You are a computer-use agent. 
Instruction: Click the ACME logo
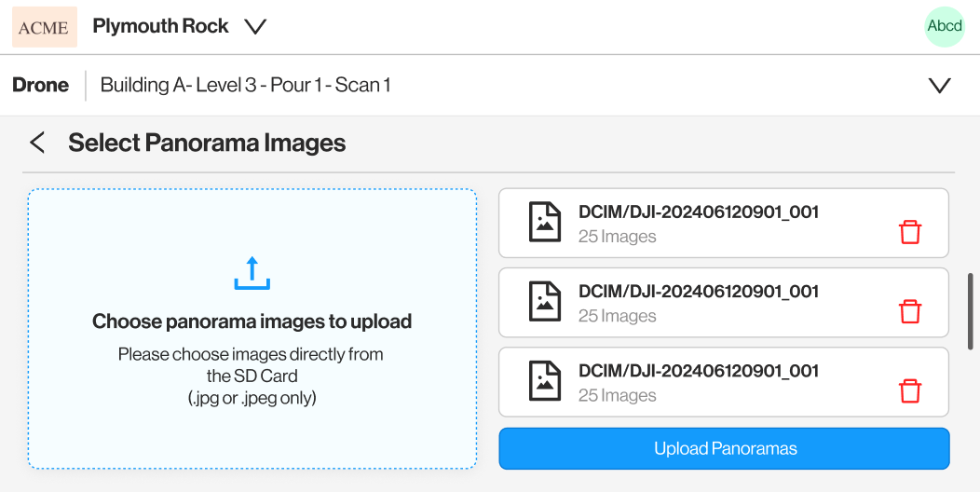44,27
